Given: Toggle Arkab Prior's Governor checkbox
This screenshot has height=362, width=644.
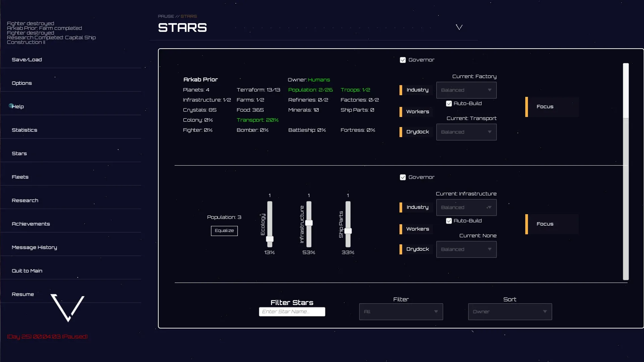Looking at the screenshot, I should tap(403, 60).
